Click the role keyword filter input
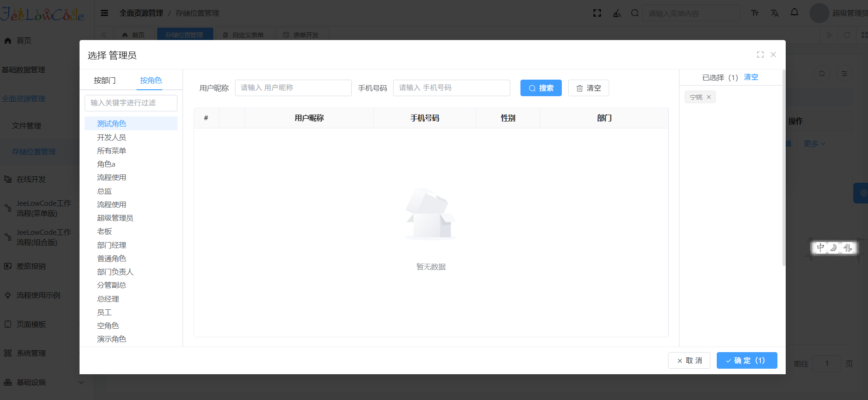 131,103
